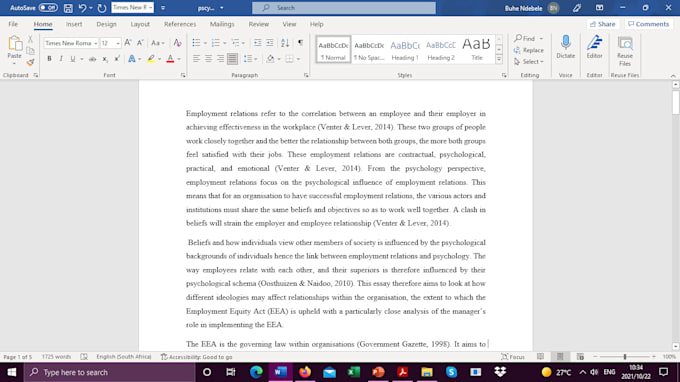This screenshot has height=382, width=680.
Task: Open the Change Case dropdown
Action: pos(157,43)
